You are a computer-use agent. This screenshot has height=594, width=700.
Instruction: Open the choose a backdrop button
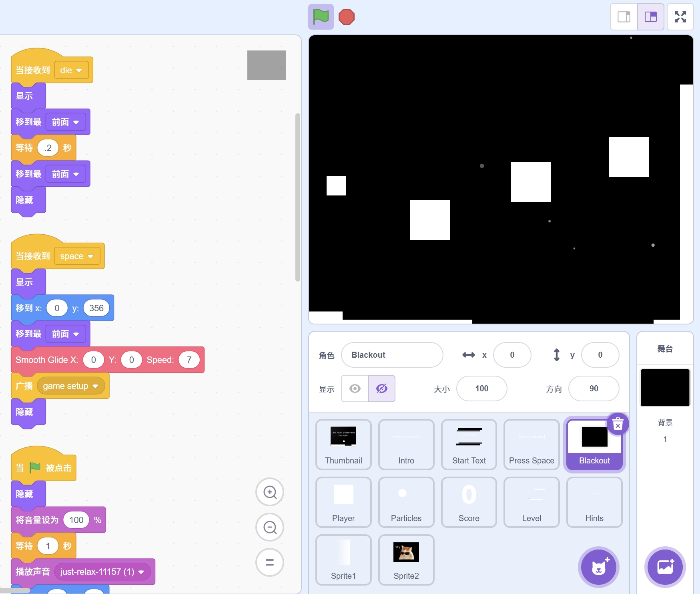click(x=665, y=567)
